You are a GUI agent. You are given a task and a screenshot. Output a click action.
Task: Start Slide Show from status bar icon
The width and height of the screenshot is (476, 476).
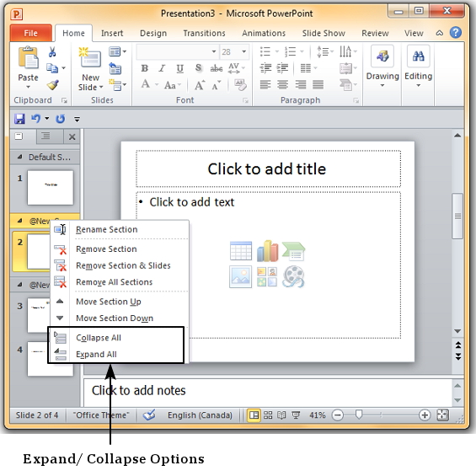point(296,415)
